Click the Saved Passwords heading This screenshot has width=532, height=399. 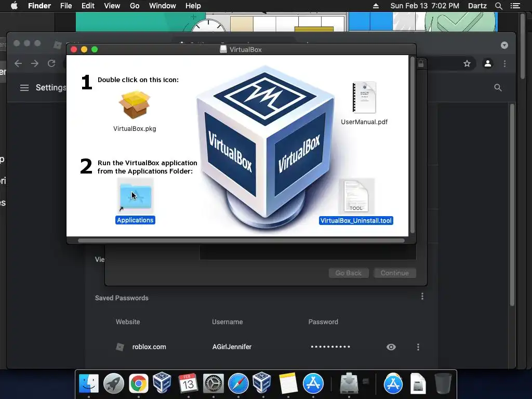coord(122,298)
